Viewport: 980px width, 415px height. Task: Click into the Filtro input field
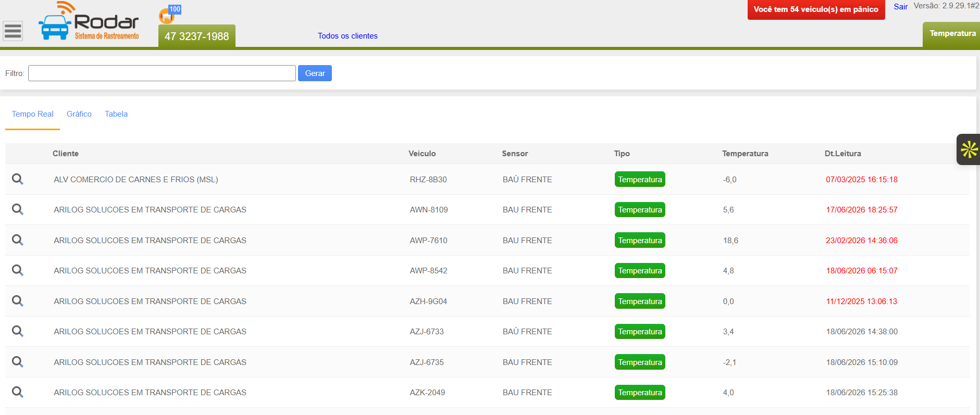pos(162,73)
